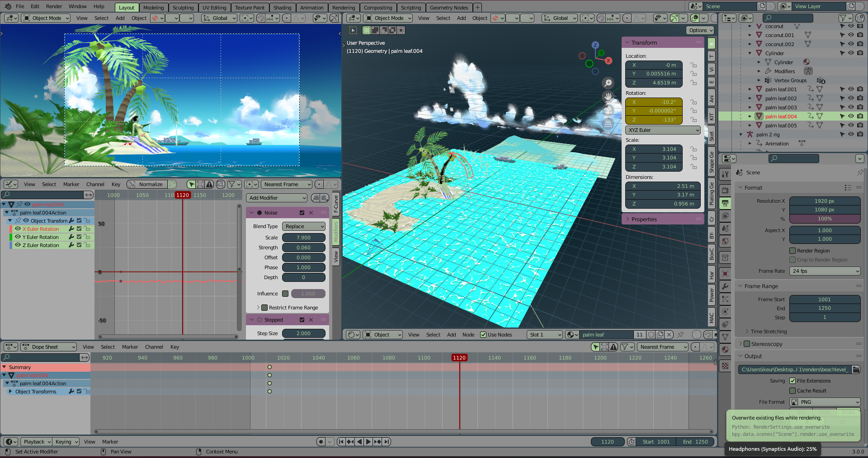The height and width of the screenshot is (458, 868).
Task: Toggle outliner filter funnel icon
Action: click(843, 18)
